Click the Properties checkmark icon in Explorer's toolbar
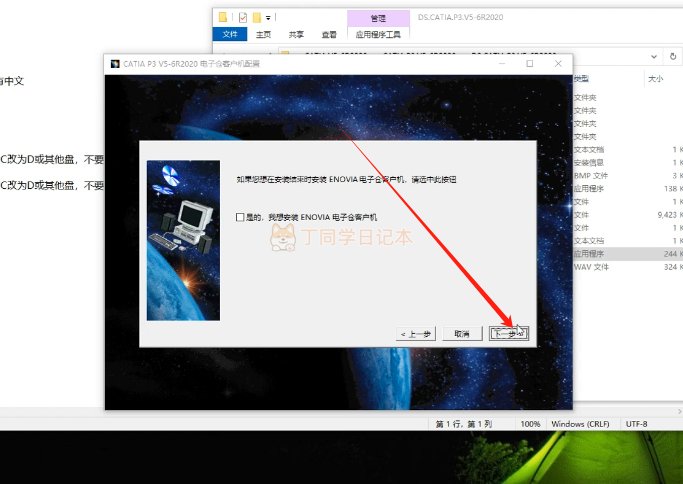Image resolution: width=683 pixels, height=484 pixels. click(x=243, y=17)
